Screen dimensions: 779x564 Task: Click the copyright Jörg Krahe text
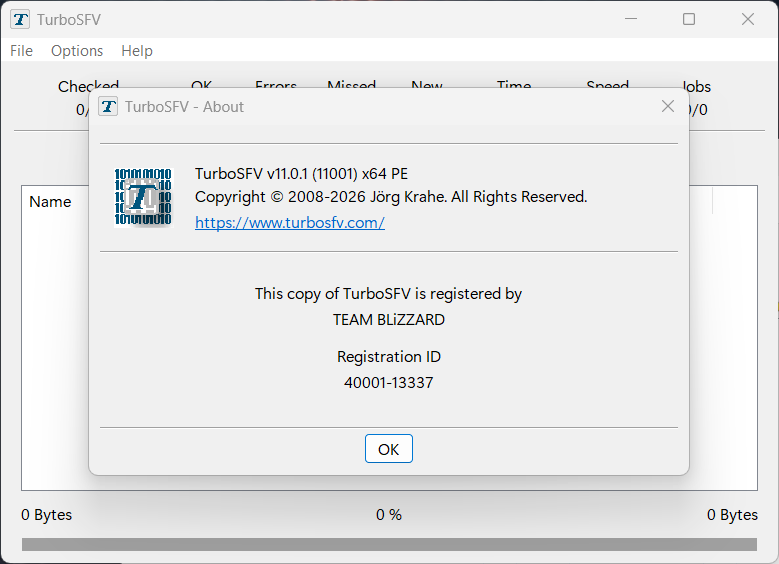pyautogui.click(x=391, y=197)
